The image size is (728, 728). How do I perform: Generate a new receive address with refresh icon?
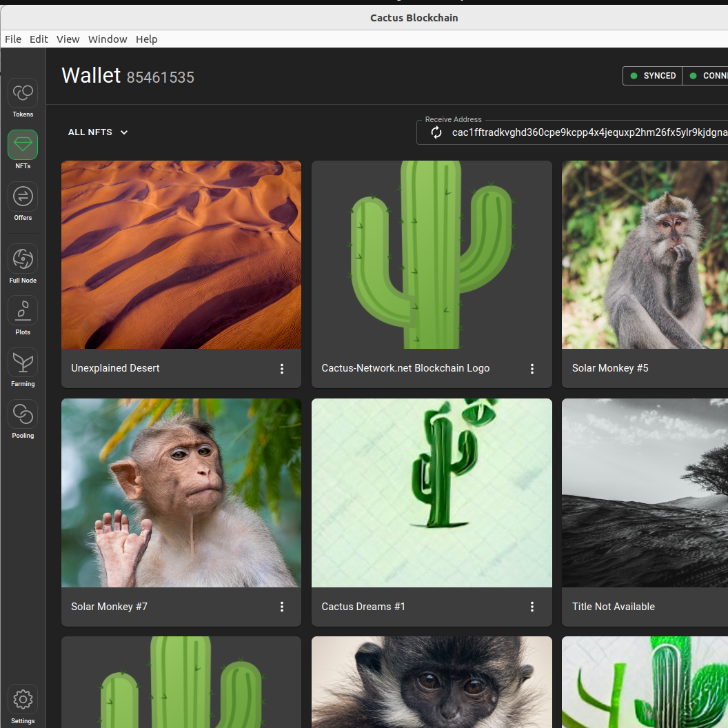pyautogui.click(x=436, y=133)
